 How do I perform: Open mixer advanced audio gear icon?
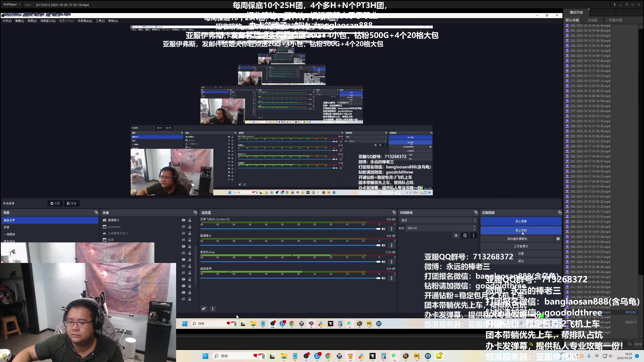(204, 309)
